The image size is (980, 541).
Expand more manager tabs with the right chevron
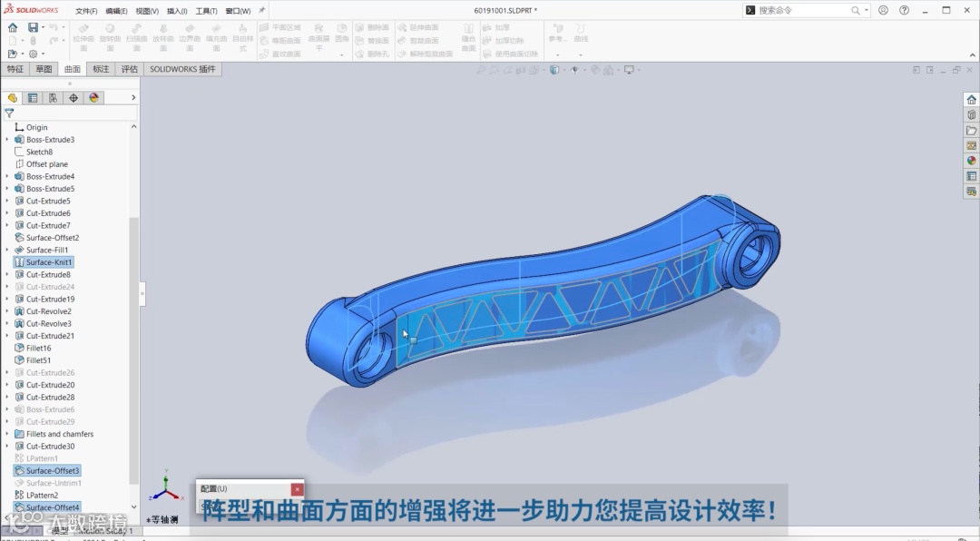[x=133, y=97]
